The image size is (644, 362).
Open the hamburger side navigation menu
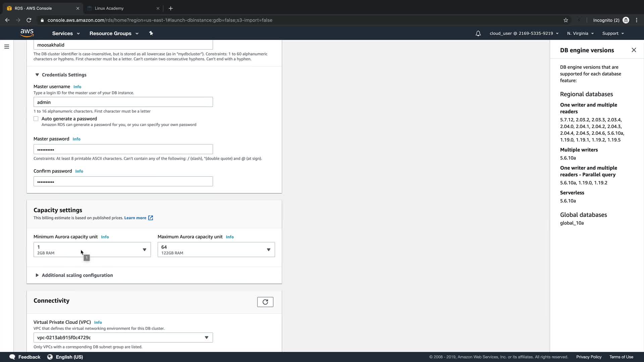[x=7, y=47]
